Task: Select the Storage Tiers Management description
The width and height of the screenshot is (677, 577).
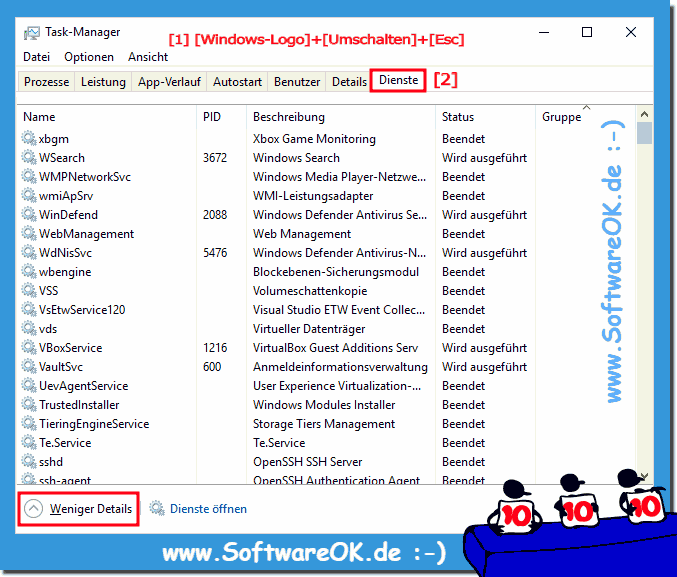Action: [324, 424]
